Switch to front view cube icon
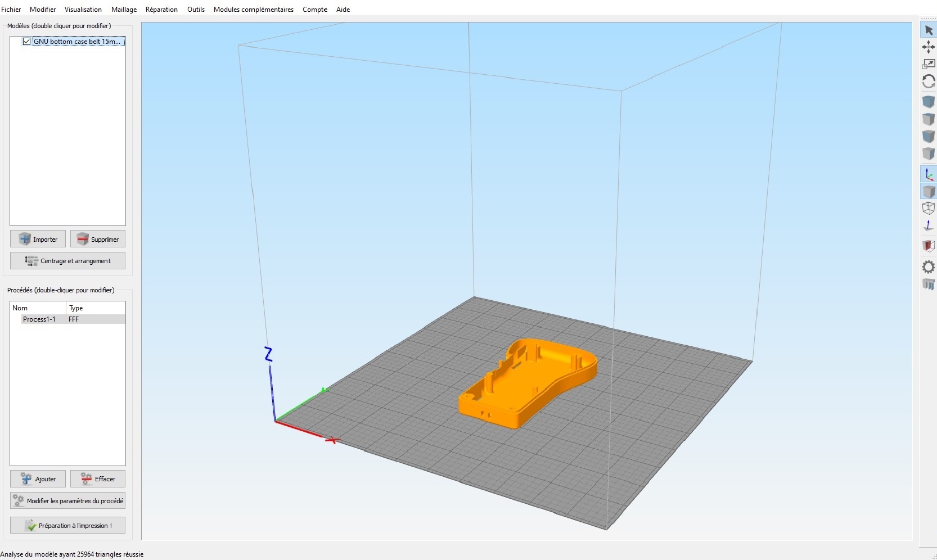This screenshot has width=937, height=560. (x=929, y=137)
